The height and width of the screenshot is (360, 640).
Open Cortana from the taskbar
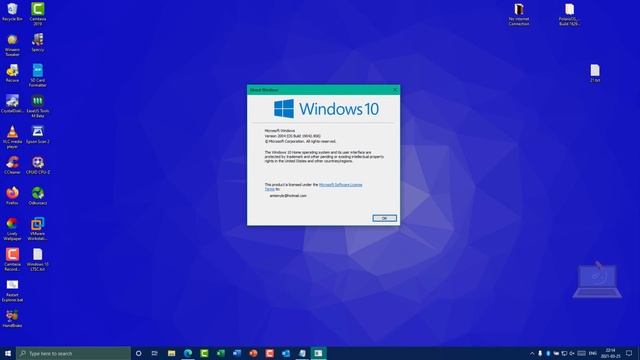tap(138, 353)
